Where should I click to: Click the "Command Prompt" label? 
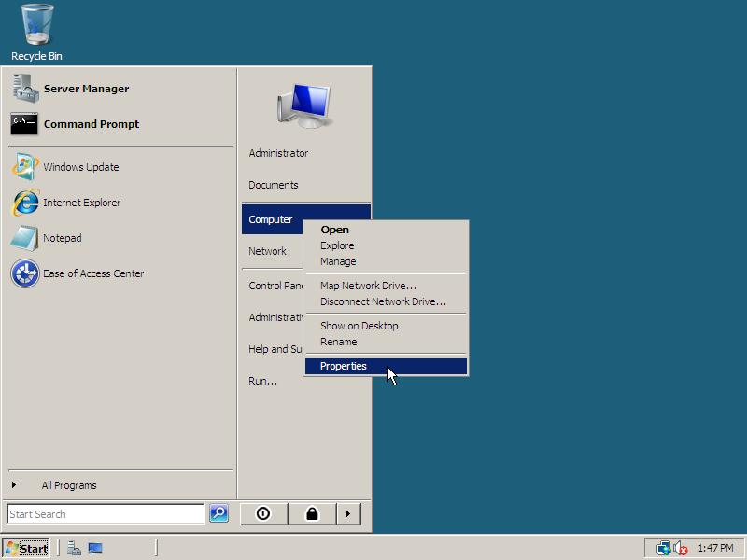click(x=92, y=124)
